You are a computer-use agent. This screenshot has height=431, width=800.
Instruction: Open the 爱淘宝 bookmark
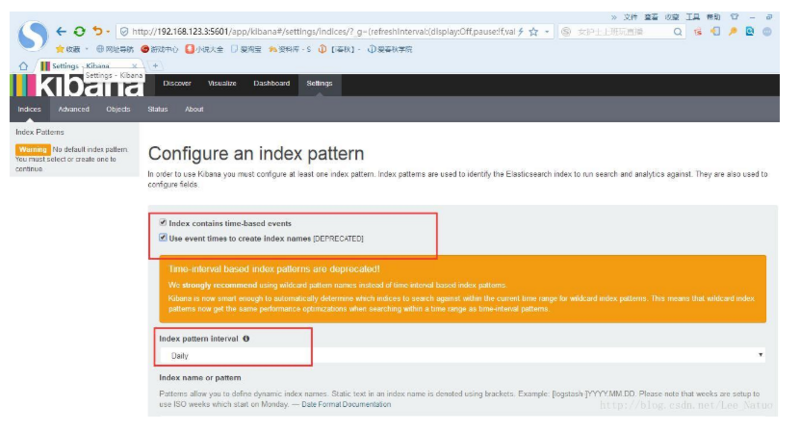pos(246,49)
